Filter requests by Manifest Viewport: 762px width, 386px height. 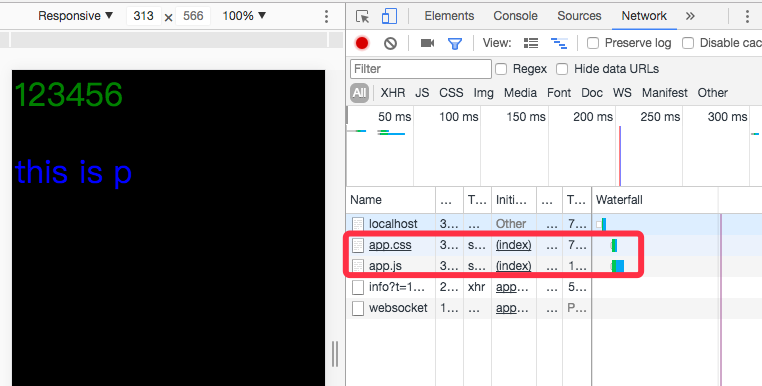point(665,93)
